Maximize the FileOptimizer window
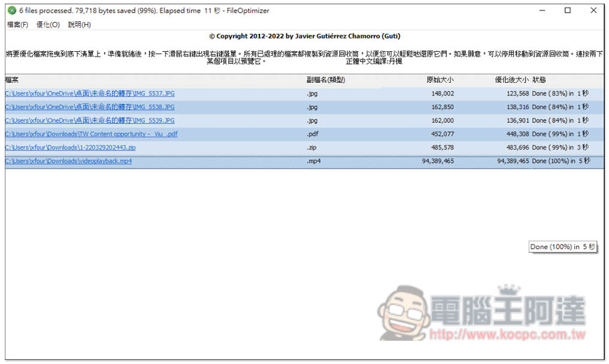 pyautogui.click(x=568, y=10)
